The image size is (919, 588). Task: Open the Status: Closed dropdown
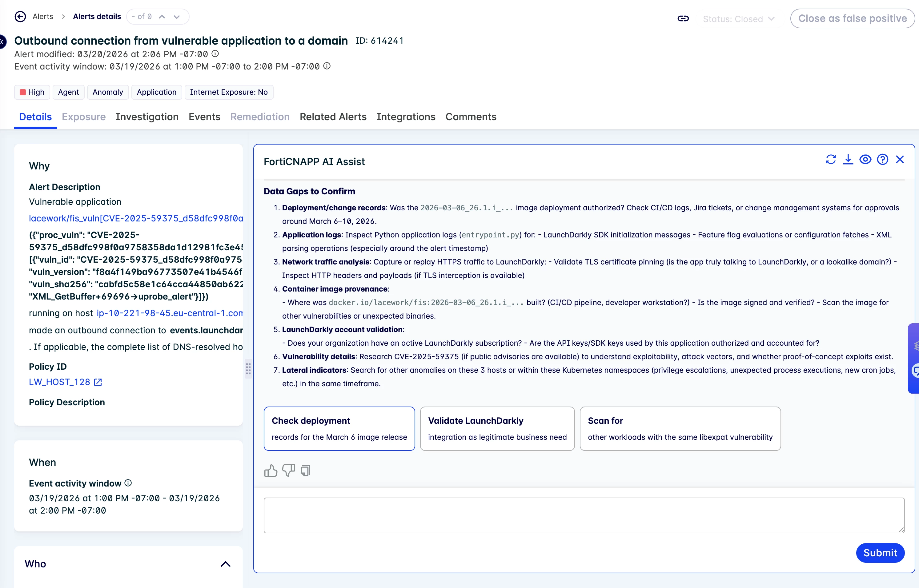pyautogui.click(x=738, y=19)
